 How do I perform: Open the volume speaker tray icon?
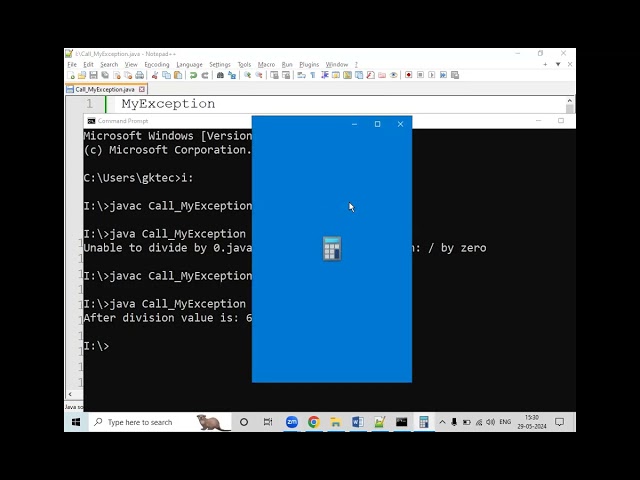coord(491,422)
